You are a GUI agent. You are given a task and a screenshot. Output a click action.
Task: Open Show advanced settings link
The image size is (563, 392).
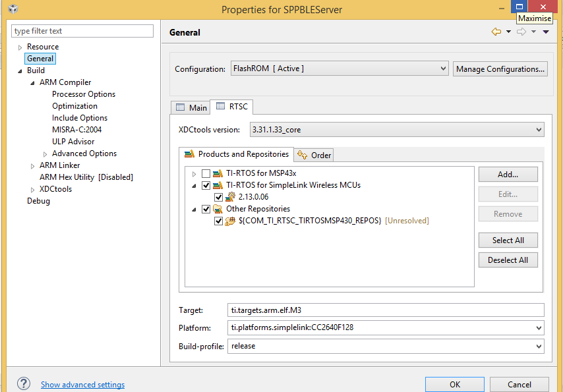click(x=82, y=385)
